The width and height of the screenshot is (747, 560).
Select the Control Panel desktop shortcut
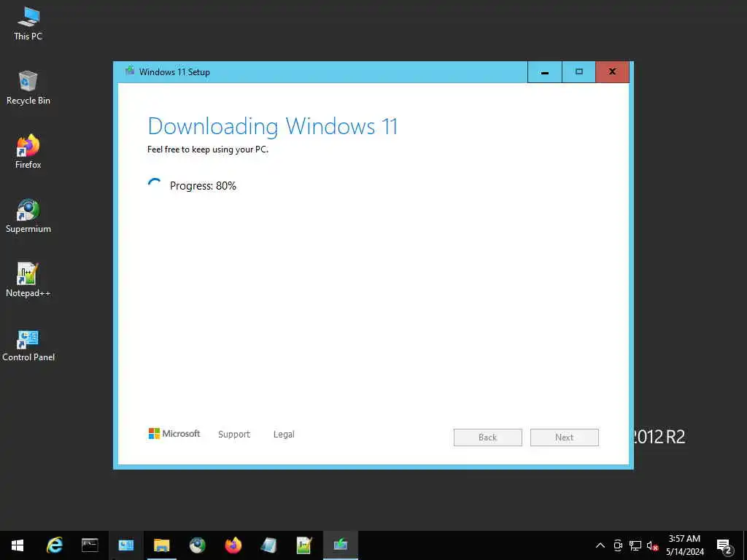(28, 345)
